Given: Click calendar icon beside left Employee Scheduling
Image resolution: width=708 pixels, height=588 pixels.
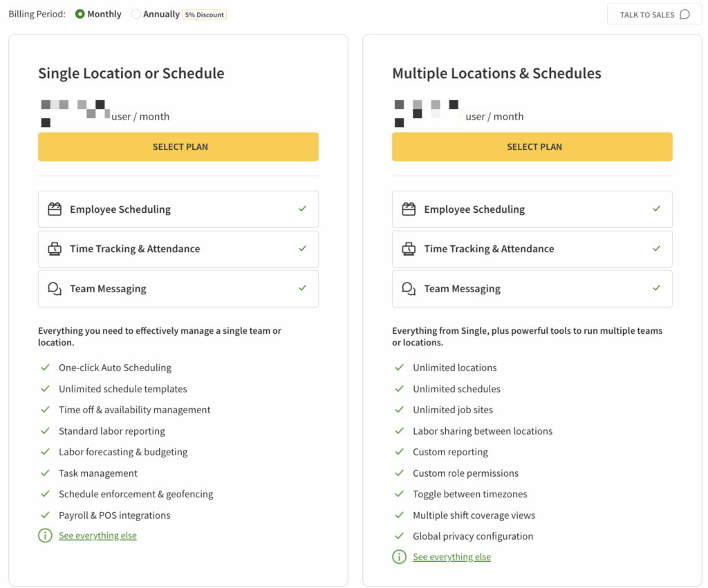Looking at the screenshot, I should (55, 209).
